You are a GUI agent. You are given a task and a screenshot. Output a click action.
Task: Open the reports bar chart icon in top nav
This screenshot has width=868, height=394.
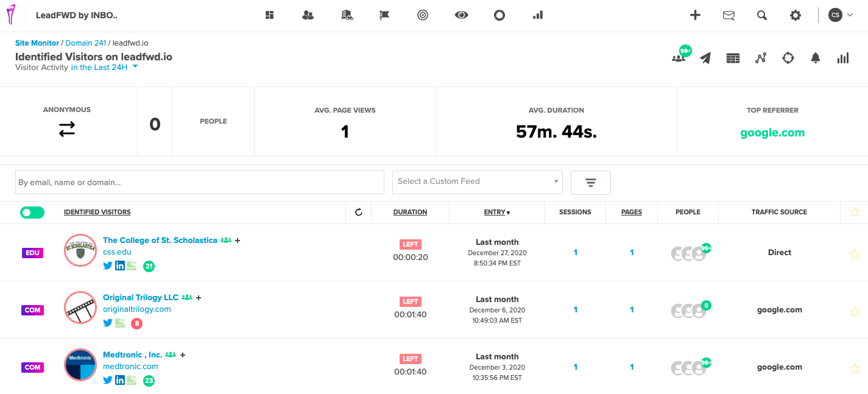coord(538,15)
